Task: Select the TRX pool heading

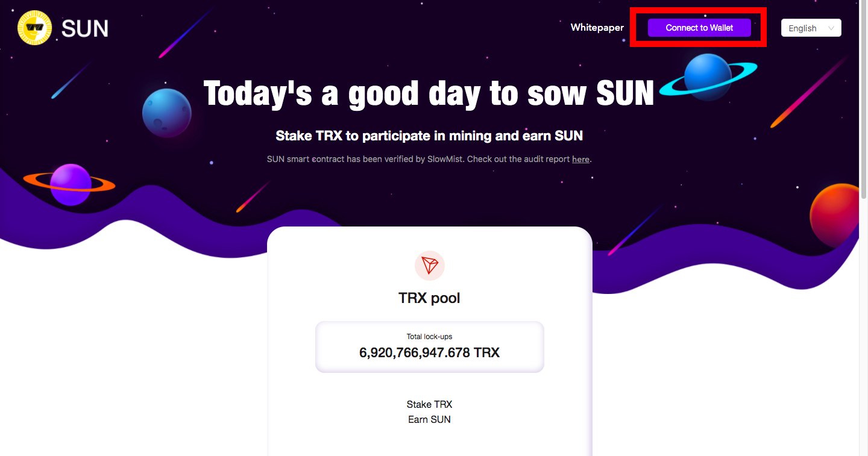Action: coord(429,298)
